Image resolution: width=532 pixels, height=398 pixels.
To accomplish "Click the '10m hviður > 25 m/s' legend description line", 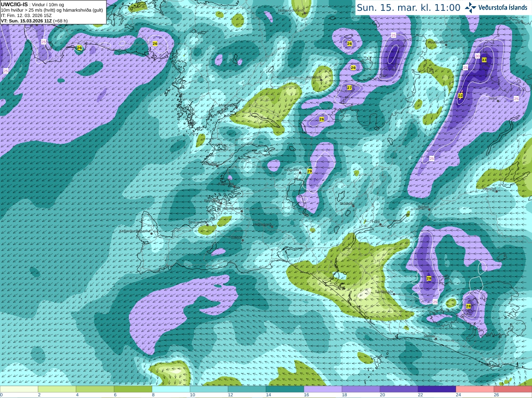I will pyautogui.click(x=52, y=10).
